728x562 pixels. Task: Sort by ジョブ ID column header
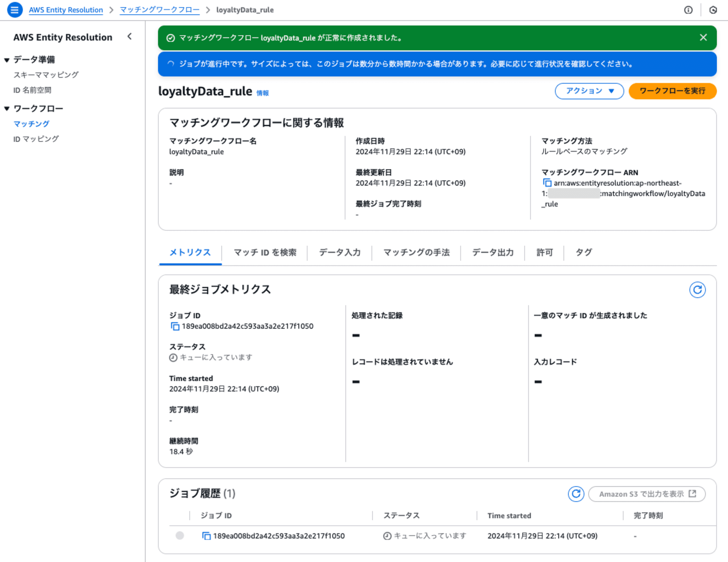(x=216, y=515)
